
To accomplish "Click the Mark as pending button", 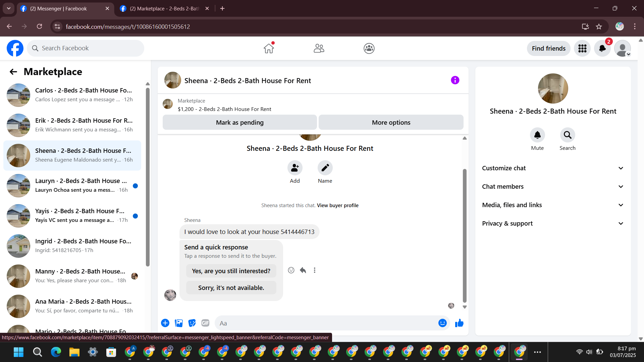I will point(239,122).
